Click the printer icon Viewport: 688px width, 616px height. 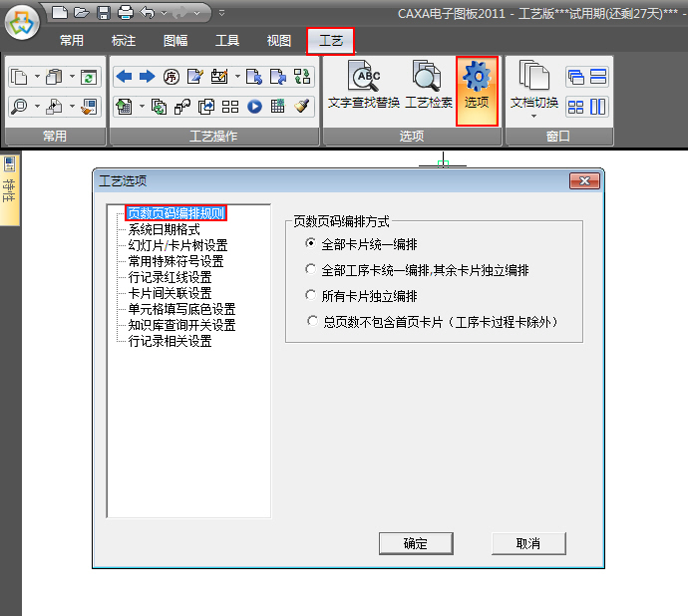point(126,12)
